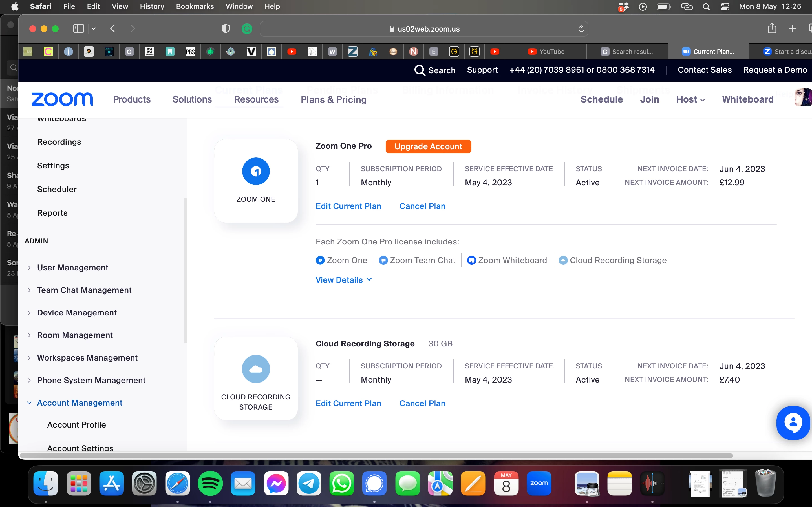Screen dimensions: 812x507
Task: Click the Safari share icon
Action: click(772, 28)
